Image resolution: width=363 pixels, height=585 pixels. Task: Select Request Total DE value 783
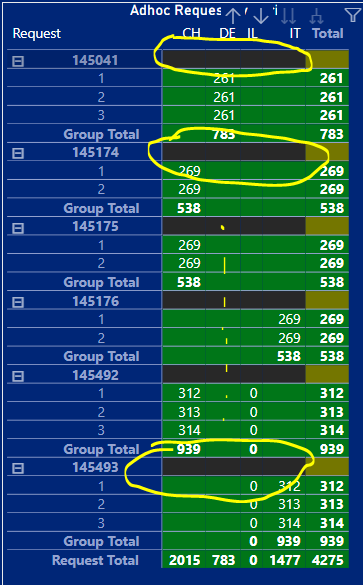(x=224, y=560)
